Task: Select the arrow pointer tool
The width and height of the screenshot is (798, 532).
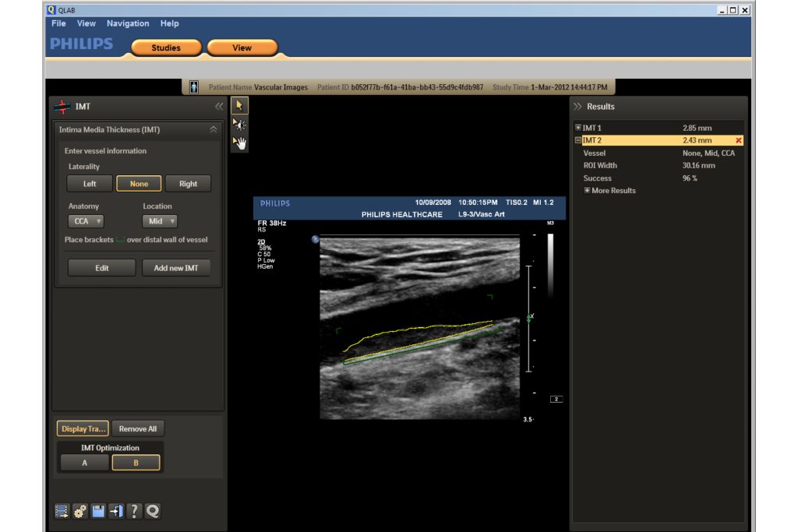Action: 239,106
